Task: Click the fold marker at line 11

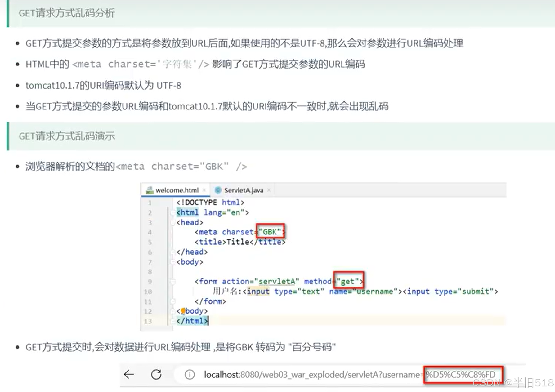Action: coord(173,301)
